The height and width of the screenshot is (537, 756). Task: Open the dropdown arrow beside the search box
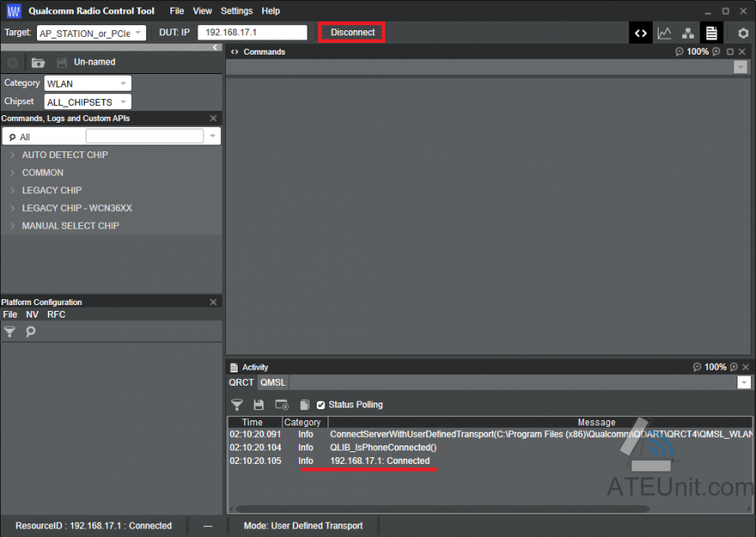(x=213, y=136)
